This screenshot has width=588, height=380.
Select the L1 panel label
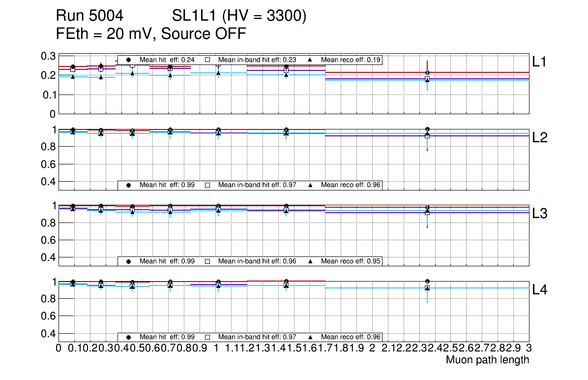(540, 62)
